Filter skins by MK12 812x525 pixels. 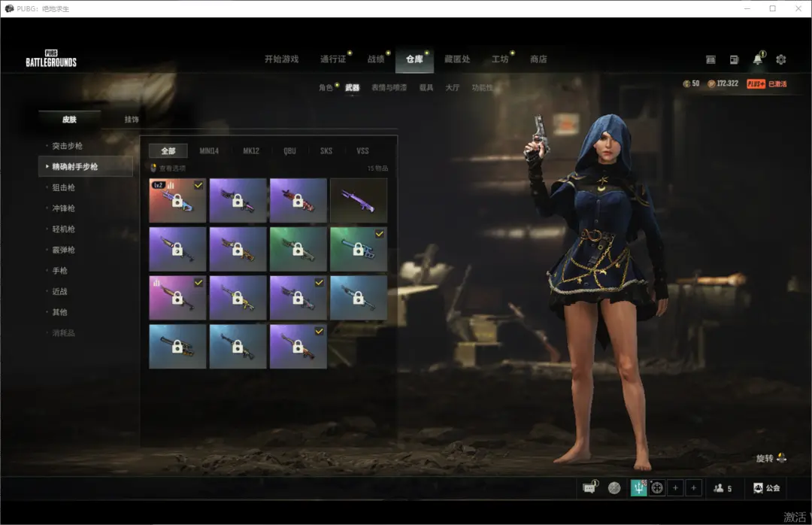251,151
